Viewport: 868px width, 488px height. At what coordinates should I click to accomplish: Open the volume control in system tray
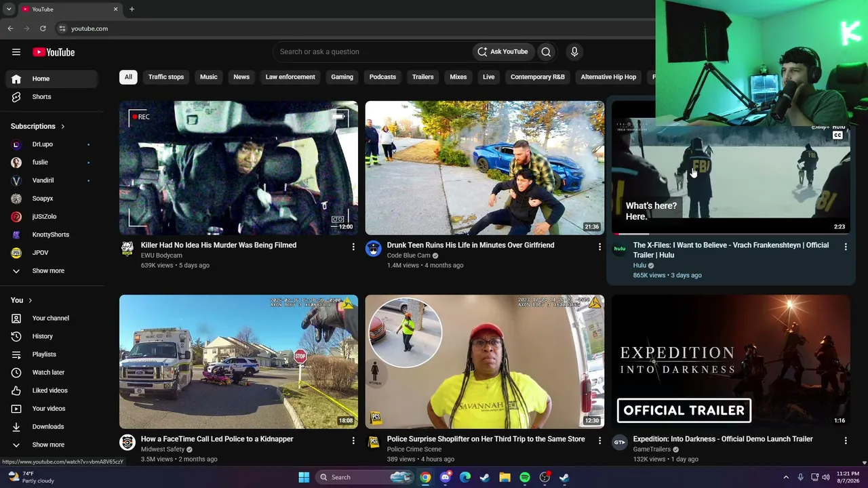point(825,477)
